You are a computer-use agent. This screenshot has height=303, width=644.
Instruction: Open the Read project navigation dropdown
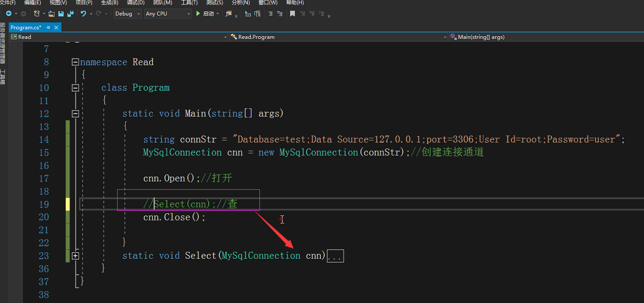pos(119,37)
